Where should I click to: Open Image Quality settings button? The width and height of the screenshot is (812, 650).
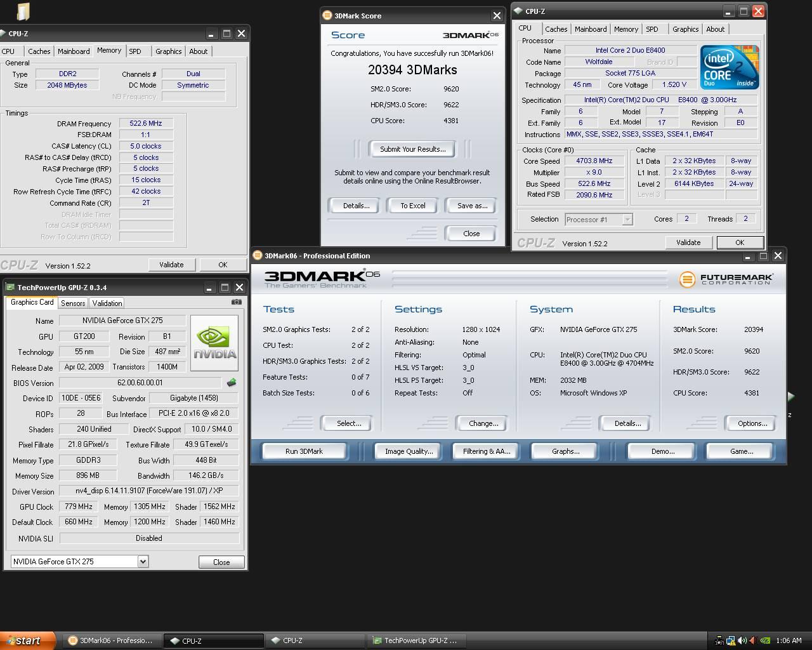click(409, 451)
